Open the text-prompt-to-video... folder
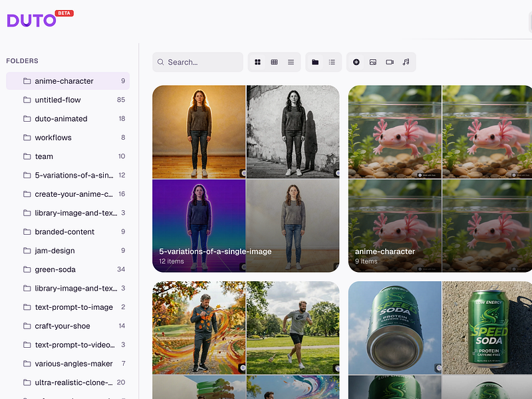The image size is (532, 399). [68, 344]
